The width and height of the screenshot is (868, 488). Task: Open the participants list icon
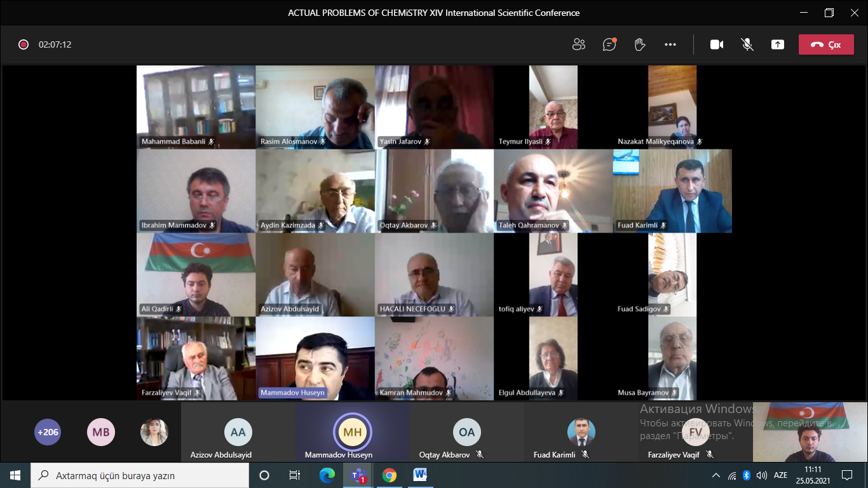(x=578, y=44)
